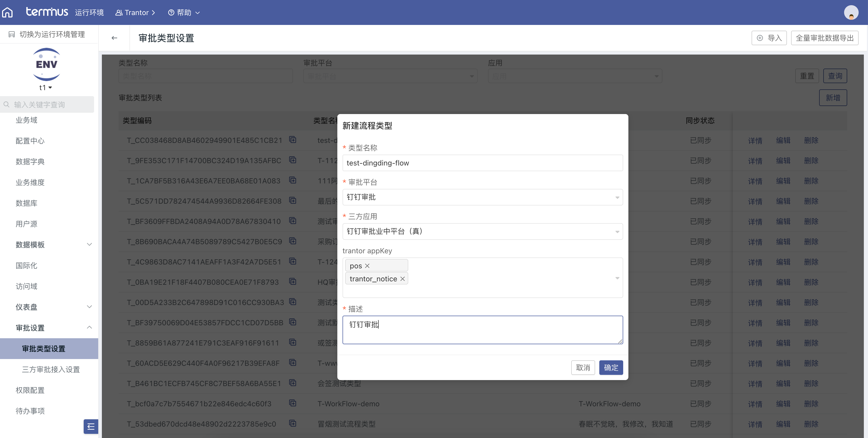Copy code T_00D5A233B2C647898D91C016CC930BA3
Viewport: 868px width, 438px height.
(293, 302)
